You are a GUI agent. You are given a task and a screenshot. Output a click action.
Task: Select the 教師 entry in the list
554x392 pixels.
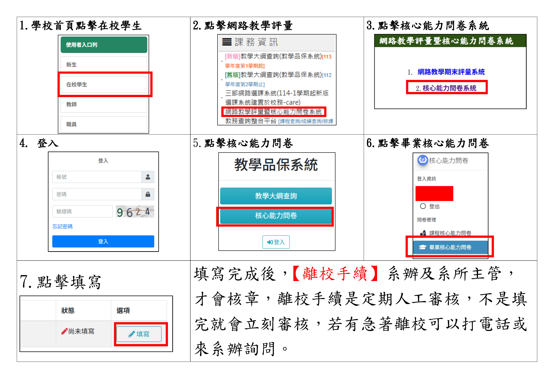tap(104, 104)
